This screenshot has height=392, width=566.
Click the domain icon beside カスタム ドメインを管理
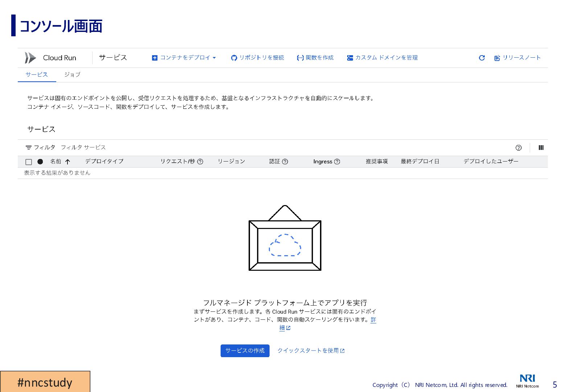coord(350,58)
